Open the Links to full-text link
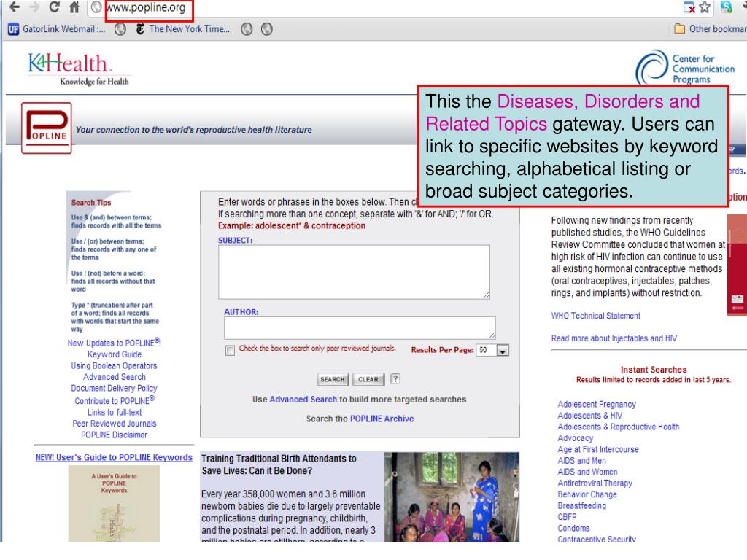 tap(115, 413)
